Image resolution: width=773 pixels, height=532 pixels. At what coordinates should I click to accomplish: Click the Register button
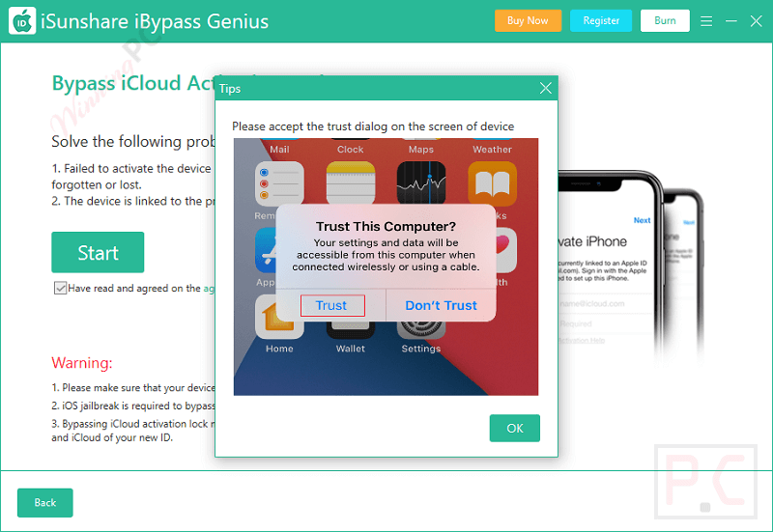pos(601,20)
